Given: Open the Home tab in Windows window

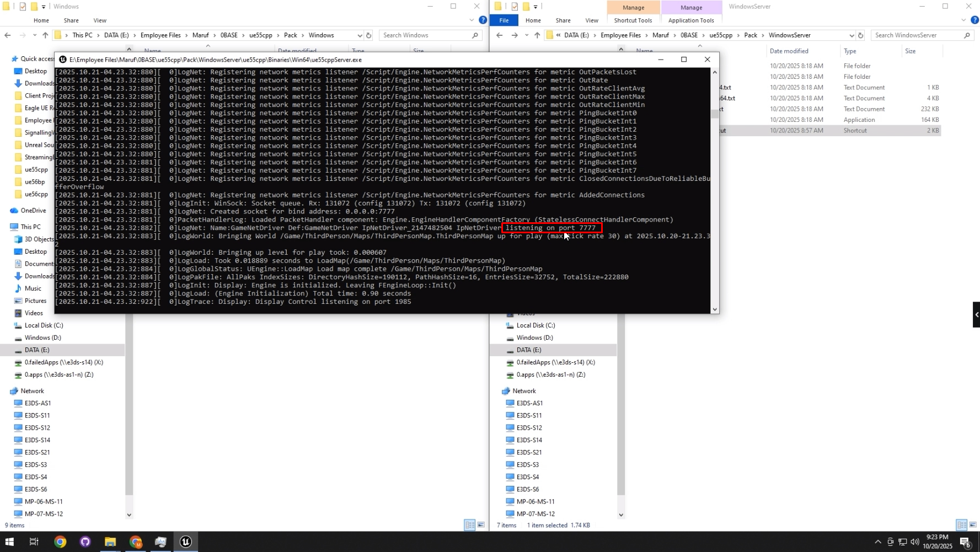Looking at the screenshot, I should [x=41, y=20].
